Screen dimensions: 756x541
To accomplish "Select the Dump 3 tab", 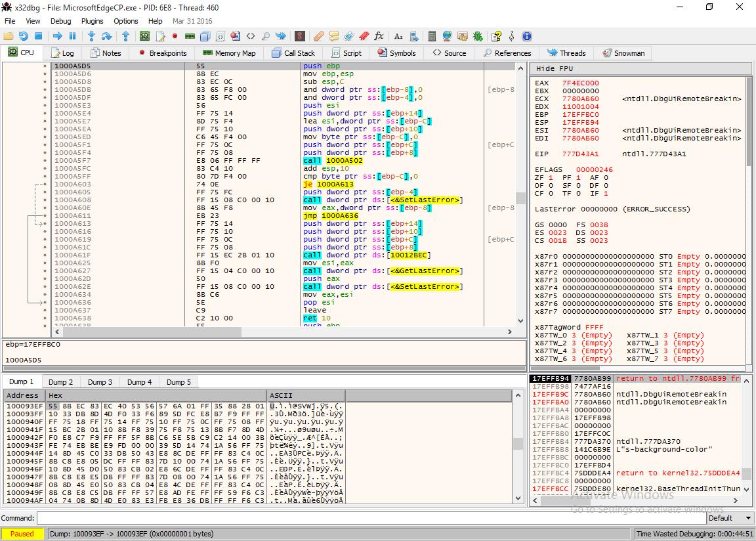I will tap(100, 382).
